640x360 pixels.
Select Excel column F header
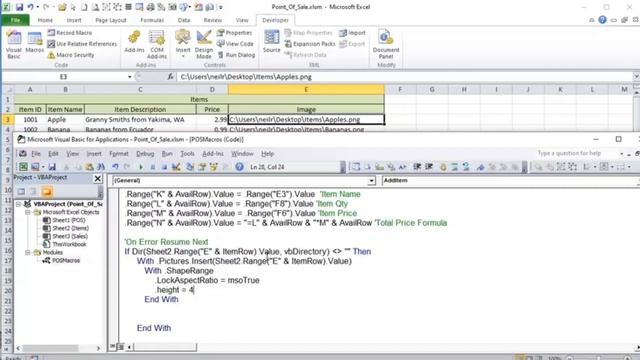point(400,89)
